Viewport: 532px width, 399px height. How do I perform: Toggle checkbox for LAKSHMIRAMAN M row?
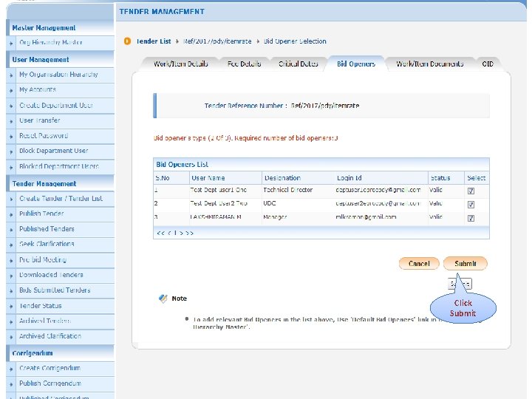tap(471, 218)
